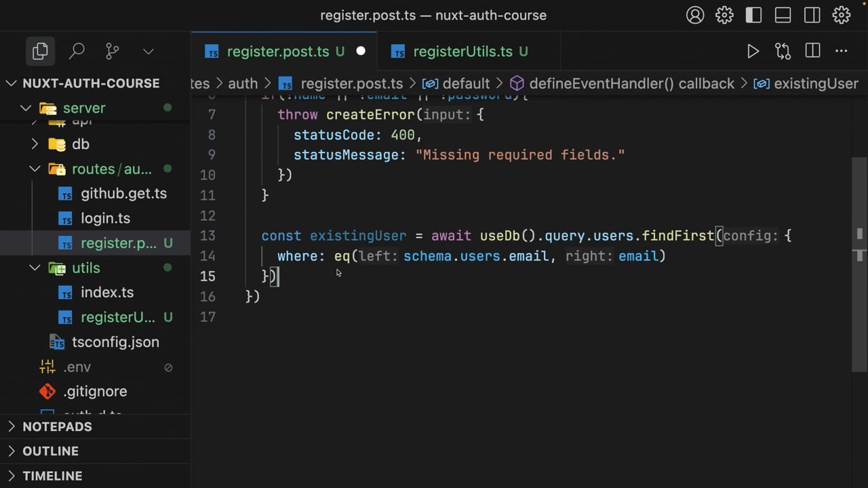
Task: Toggle the primary sidebar layout icon
Action: [753, 15]
